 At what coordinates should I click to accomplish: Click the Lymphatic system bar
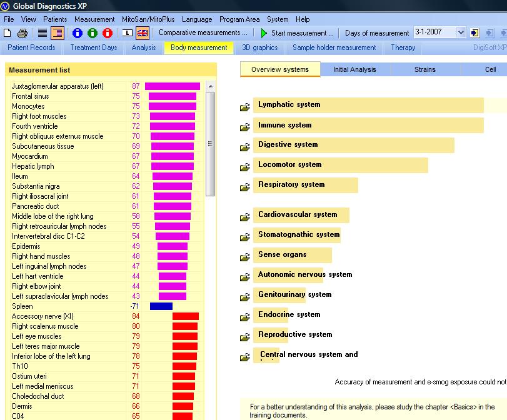click(368, 105)
